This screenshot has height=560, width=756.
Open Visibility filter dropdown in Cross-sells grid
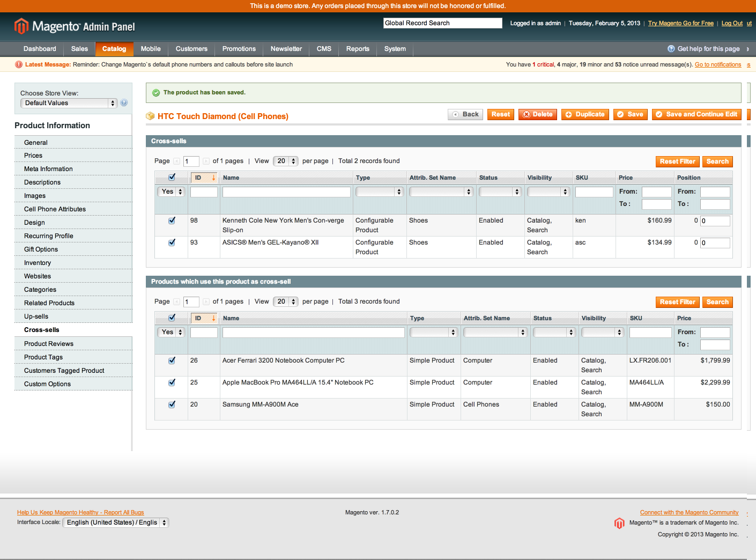[x=548, y=191]
